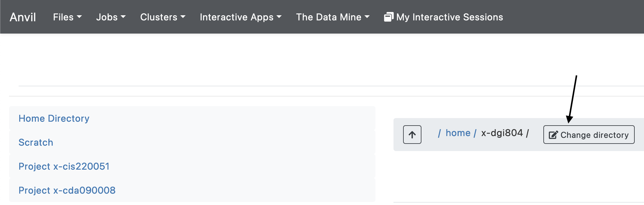Open the Clusters dropdown menu
Image resolution: width=644 pixels, height=205 pixels.
[163, 17]
